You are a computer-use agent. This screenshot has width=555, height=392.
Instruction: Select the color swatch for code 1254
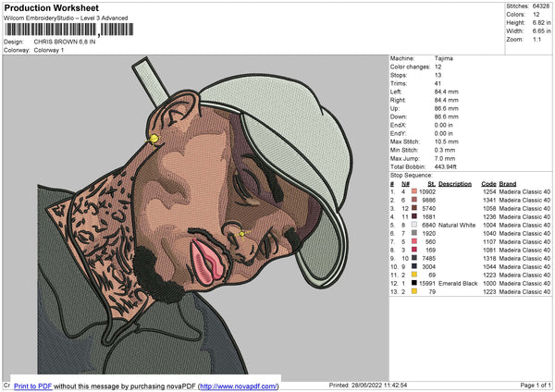coord(414,191)
